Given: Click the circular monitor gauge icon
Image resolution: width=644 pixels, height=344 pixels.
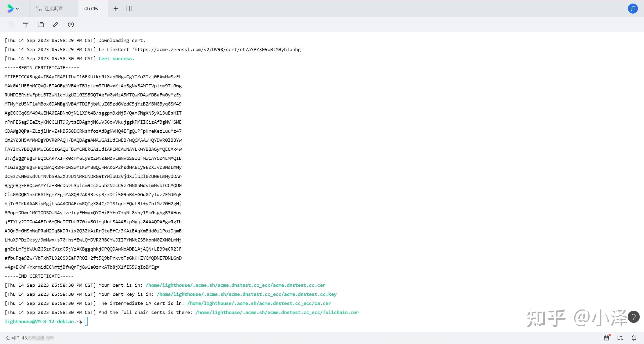Looking at the screenshot, I should pos(71,24).
